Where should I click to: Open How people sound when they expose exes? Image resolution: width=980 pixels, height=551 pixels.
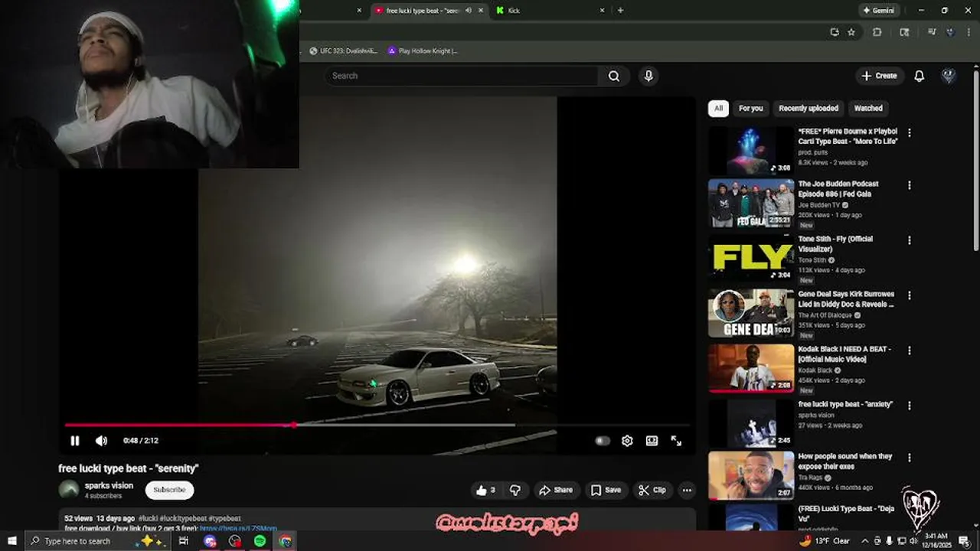845,461
